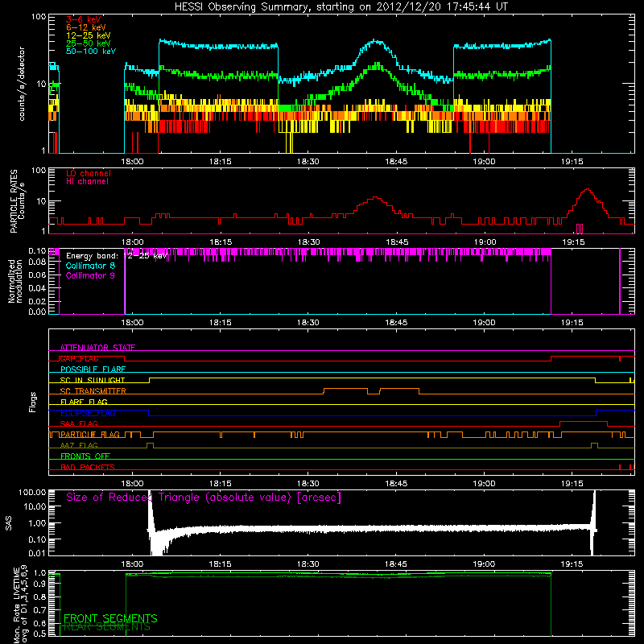Select the 50-100 keV legend label
The width and height of the screenshot is (644, 644).
(x=91, y=52)
